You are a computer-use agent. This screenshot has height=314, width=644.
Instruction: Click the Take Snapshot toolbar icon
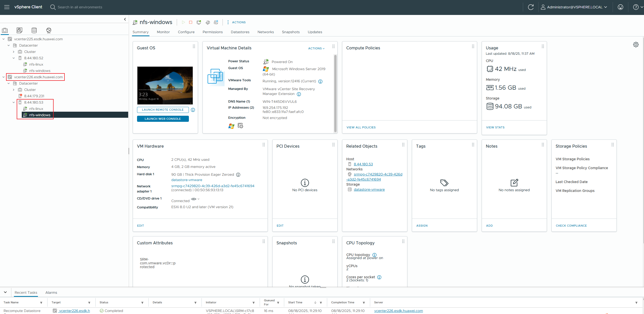pyautogui.click(x=216, y=22)
